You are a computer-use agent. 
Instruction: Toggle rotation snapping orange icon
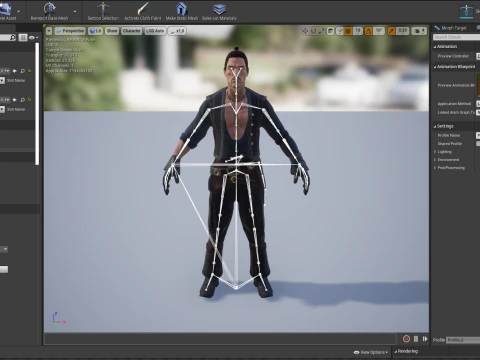[369, 31]
